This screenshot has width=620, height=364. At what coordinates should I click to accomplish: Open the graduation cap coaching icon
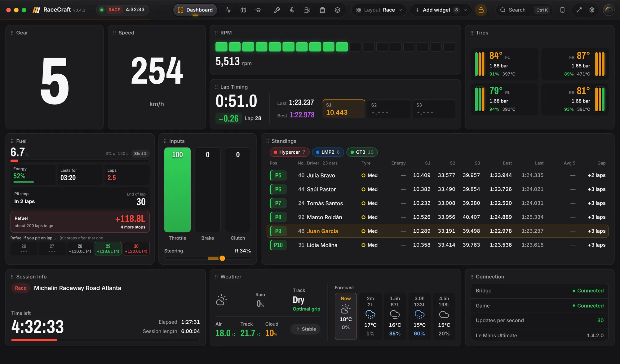tap(258, 10)
